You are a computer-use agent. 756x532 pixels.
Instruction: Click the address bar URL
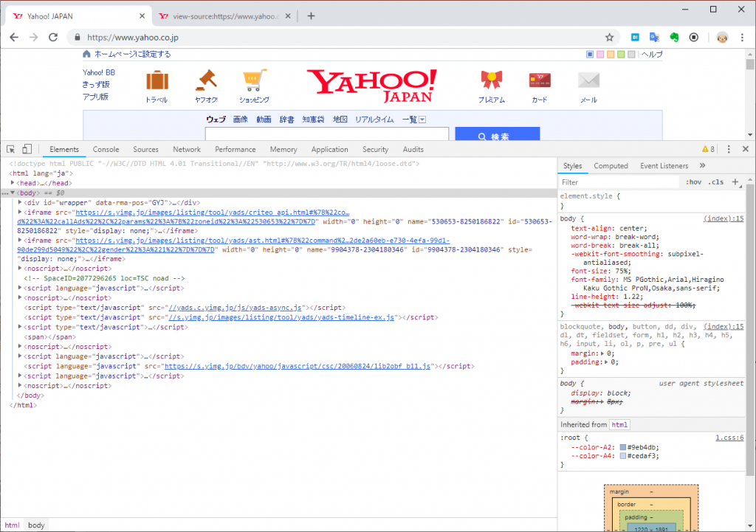point(133,37)
